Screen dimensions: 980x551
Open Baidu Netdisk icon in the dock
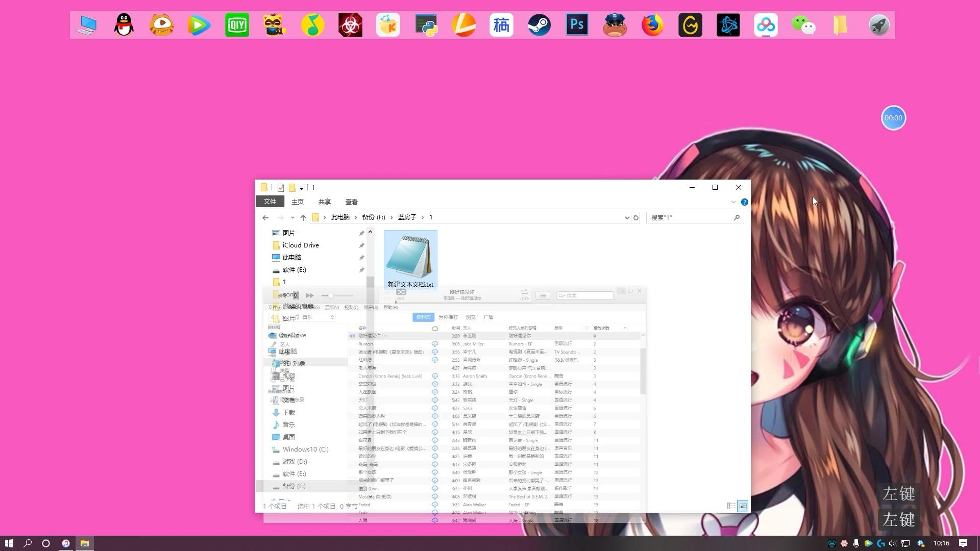766,25
